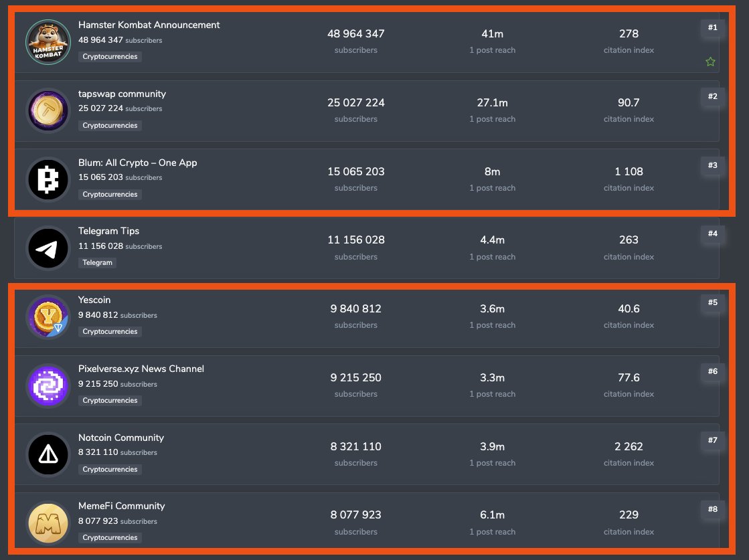Viewport: 749px width, 560px height.
Task: Click the tapswap community coin avatar
Action: (48, 111)
